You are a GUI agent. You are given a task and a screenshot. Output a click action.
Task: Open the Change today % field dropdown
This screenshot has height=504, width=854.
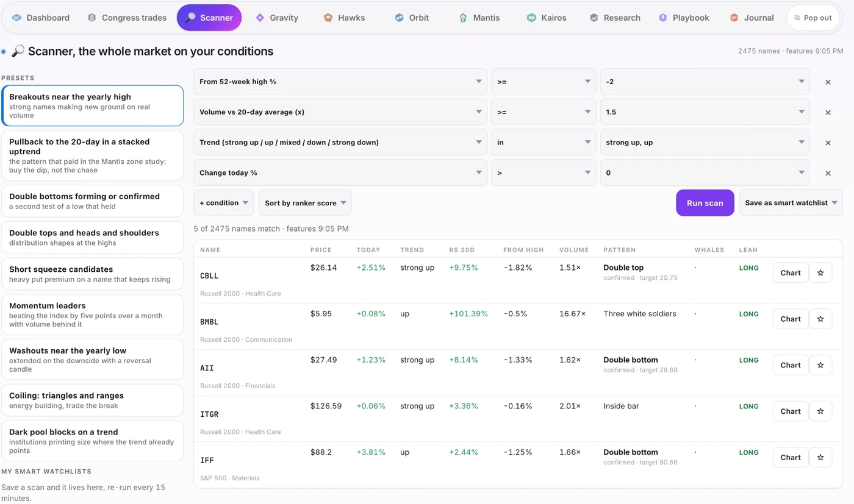pyautogui.click(x=340, y=173)
